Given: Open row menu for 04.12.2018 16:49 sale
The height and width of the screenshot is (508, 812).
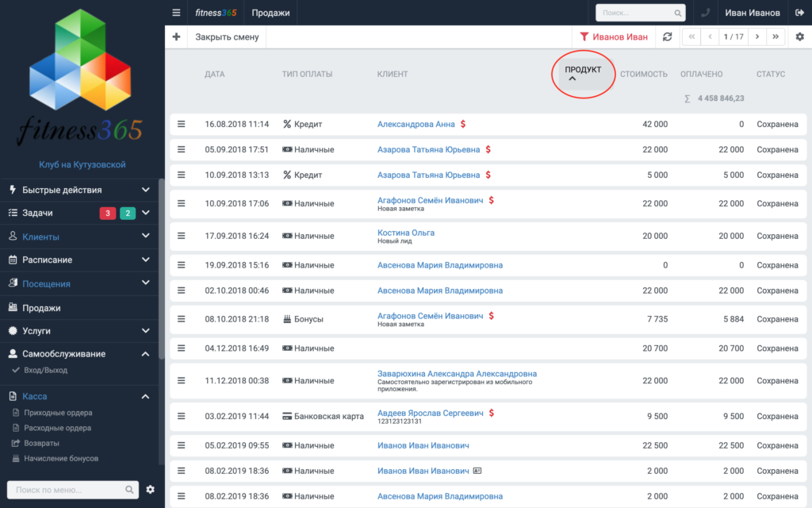Looking at the screenshot, I should tap(182, 348).
